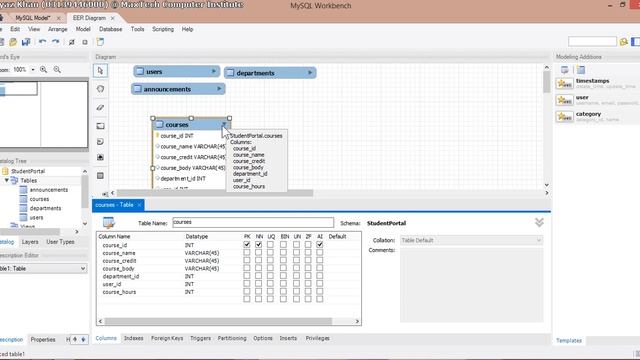
Task: Select the hand pan tool in diagram palette
Action: pos(100,89)
